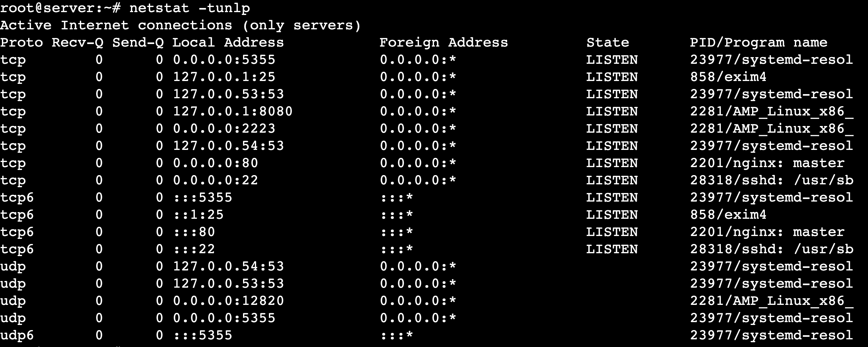Click the 127.0.0.1:25 tcp address
This screenshot has height=347, width=868.
pos(224,77)
